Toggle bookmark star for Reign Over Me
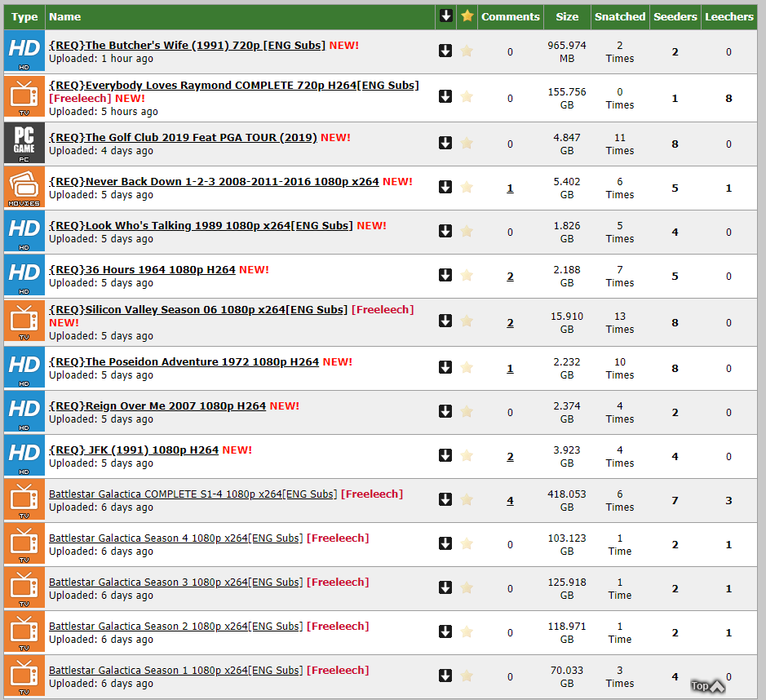The image size is (766, 700). (x=467, y=412)
